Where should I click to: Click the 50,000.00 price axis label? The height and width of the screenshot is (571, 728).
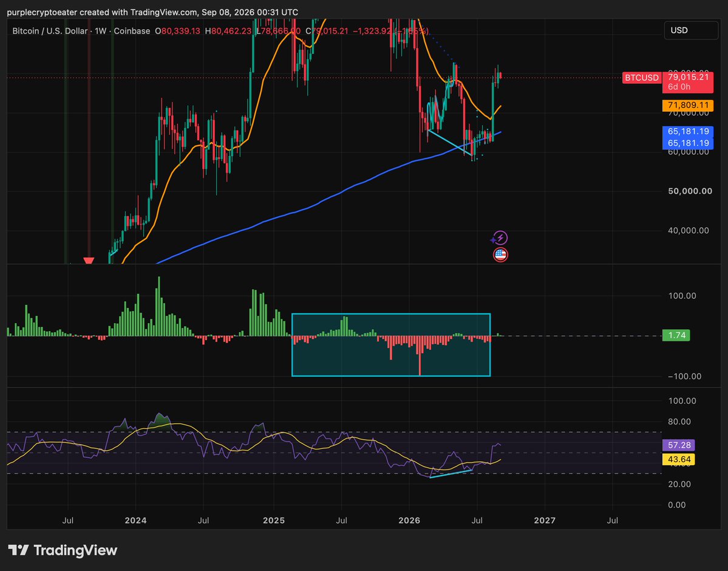[690, 191]
